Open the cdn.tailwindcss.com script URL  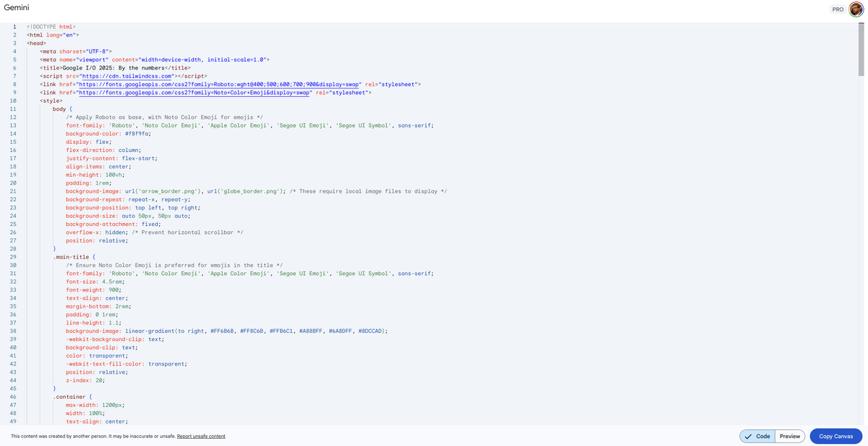coord(126,76)
